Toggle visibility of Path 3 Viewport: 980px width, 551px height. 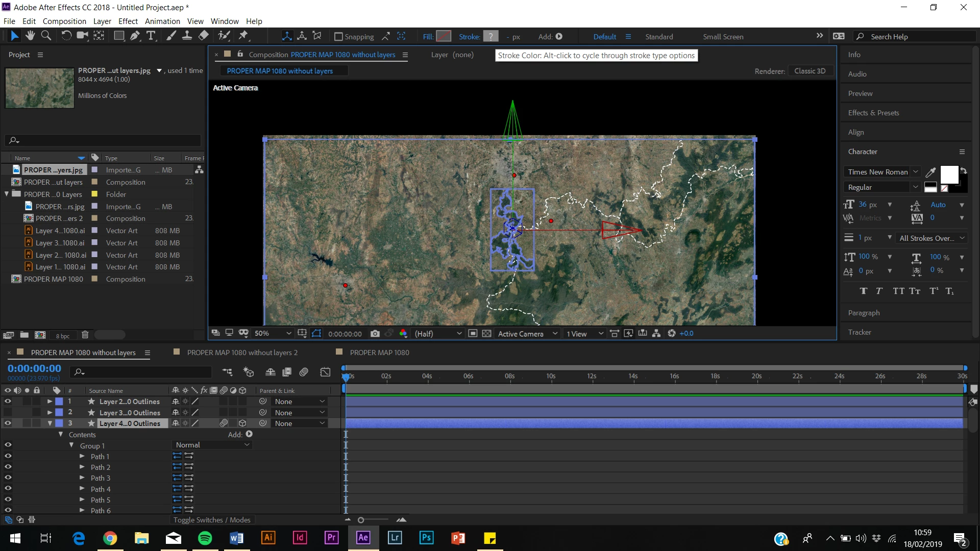point(8,478)
